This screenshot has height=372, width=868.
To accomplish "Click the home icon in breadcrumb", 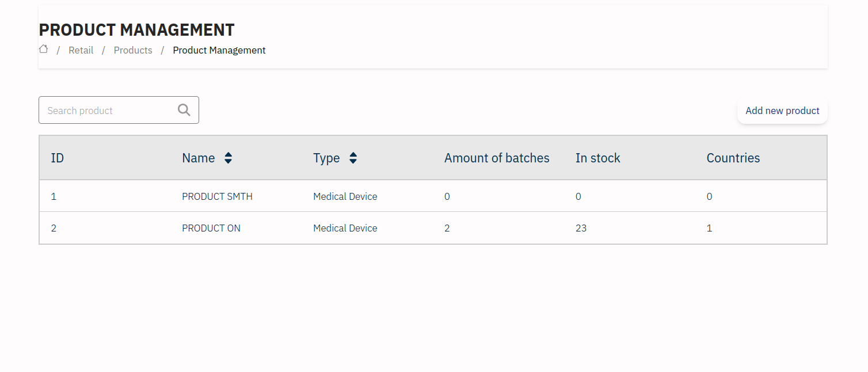I will tap(43, 50).
